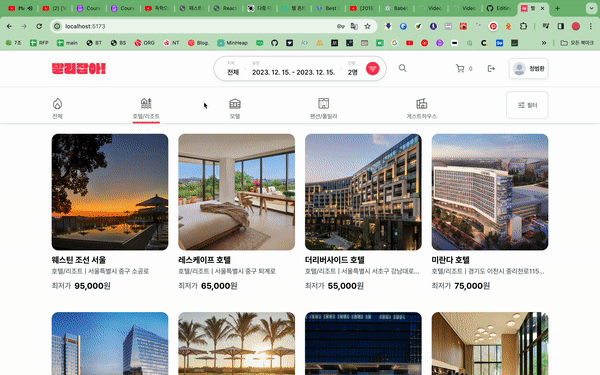Expand hidden bookmarks double-chevron
The image size is (600, 375).
click(544, 43)
